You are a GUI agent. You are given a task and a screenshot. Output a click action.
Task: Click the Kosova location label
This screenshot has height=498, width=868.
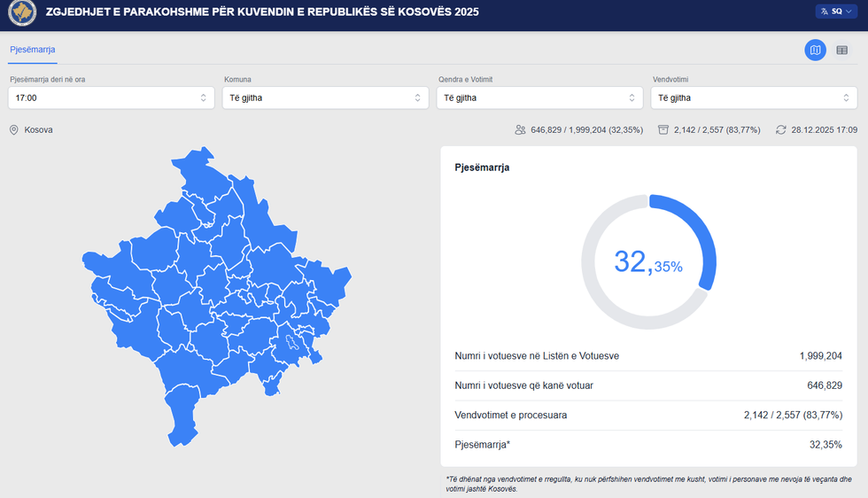[38, 130]
